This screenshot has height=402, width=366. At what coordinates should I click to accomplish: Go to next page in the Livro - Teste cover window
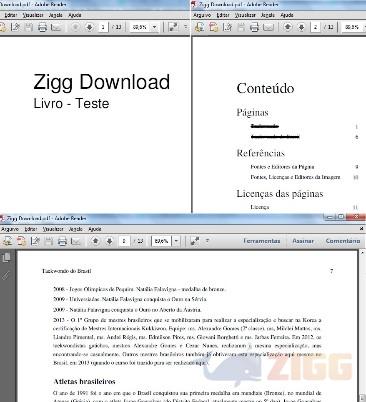[x=89, y=27]
